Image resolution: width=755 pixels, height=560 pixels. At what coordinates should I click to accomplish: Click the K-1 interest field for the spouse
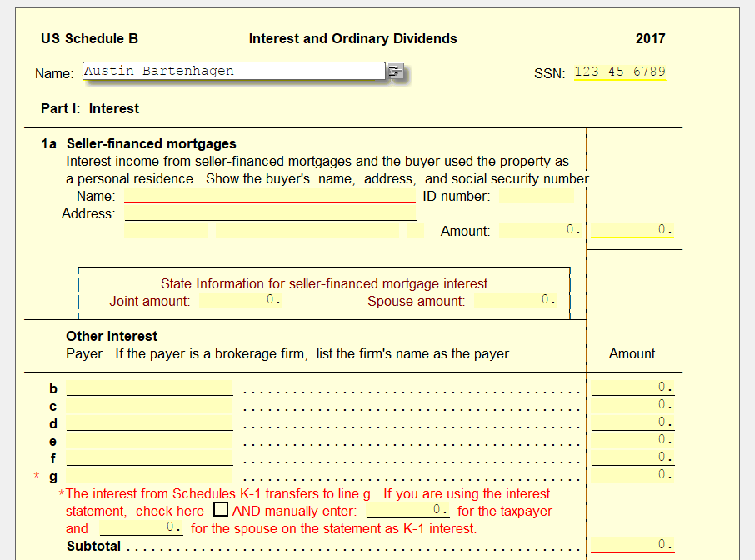142,527
